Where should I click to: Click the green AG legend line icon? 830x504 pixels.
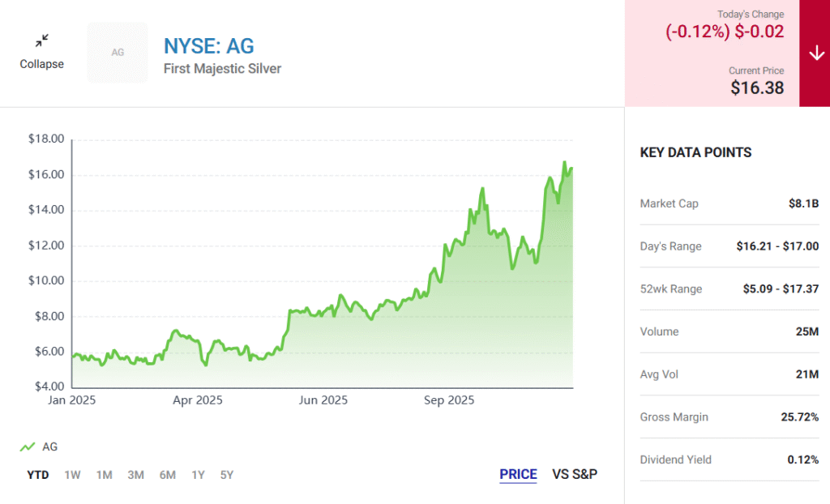click(28, 446)
